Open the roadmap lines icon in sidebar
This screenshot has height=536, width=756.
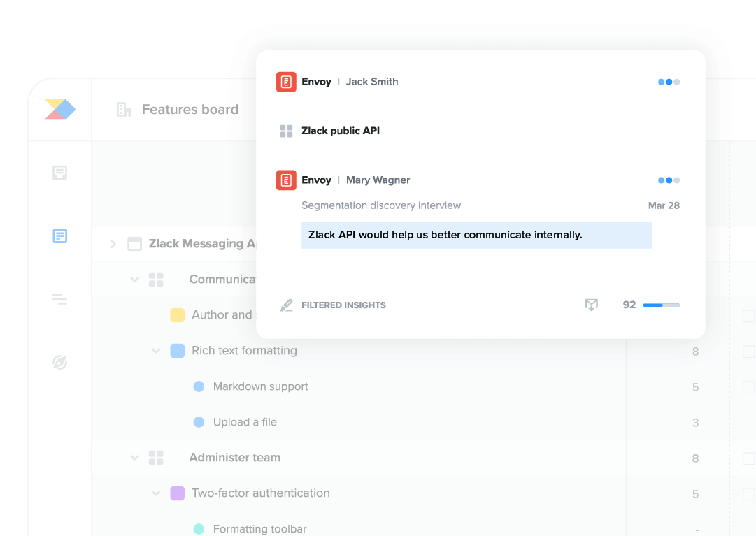click(x=59, y=299)
